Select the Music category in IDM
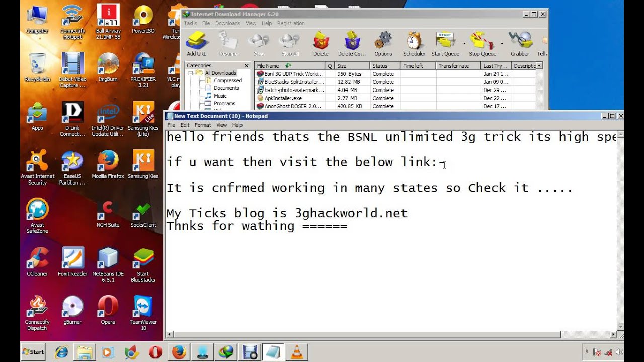Viewport: 644px width, 362px height. coord(220,96)
